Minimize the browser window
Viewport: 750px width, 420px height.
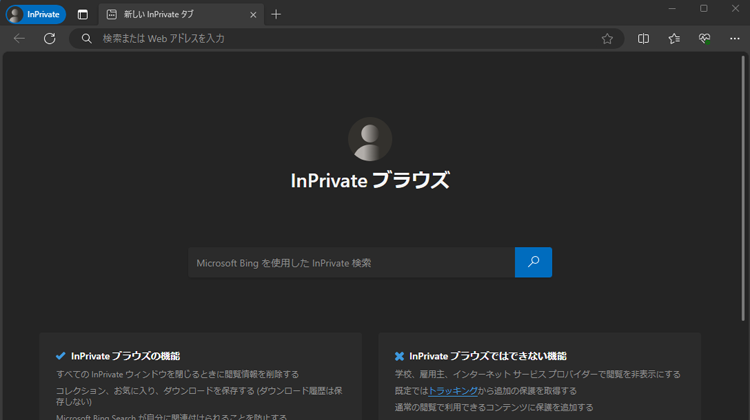[672, 9]
